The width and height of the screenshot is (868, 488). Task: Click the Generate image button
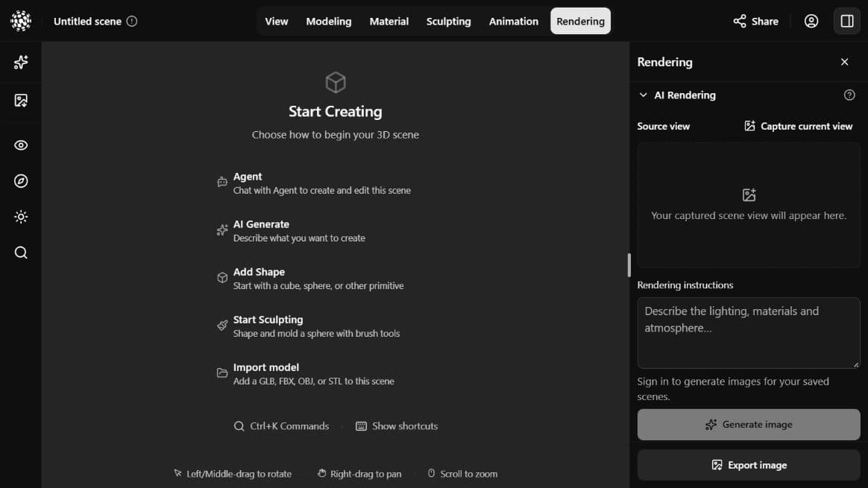click(x=749, y=425)
